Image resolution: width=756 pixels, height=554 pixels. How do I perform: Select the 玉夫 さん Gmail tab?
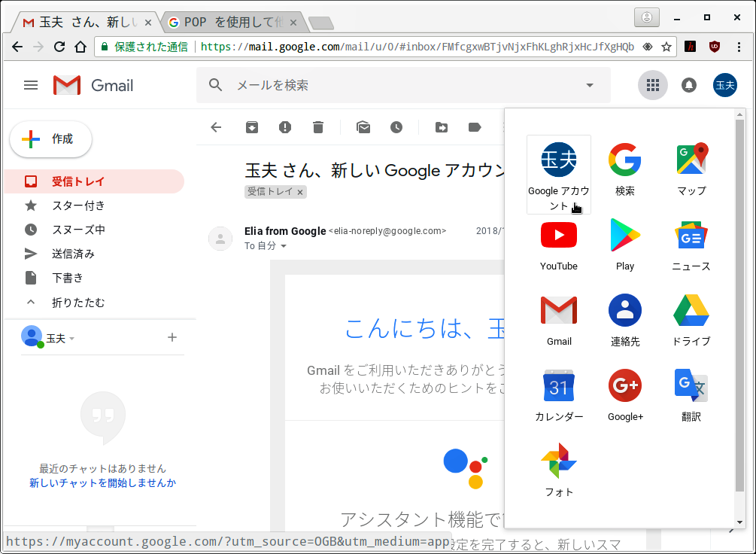[x=85, y=22]
